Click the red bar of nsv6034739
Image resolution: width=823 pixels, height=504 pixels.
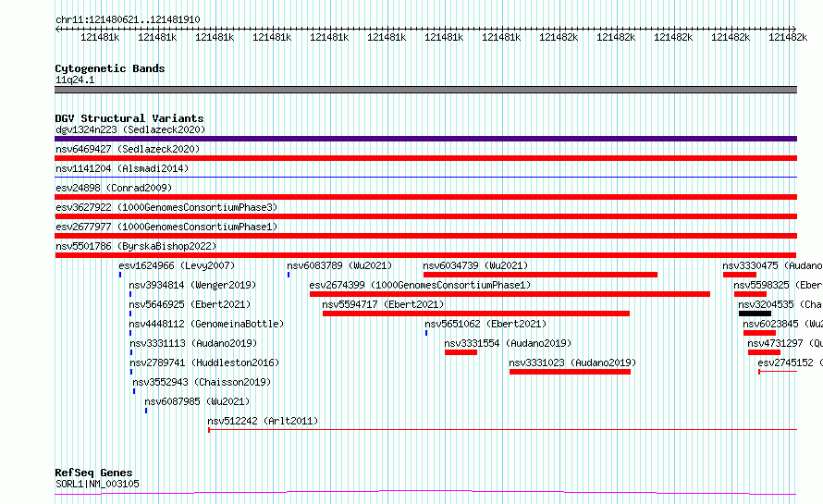pos(540,275)
